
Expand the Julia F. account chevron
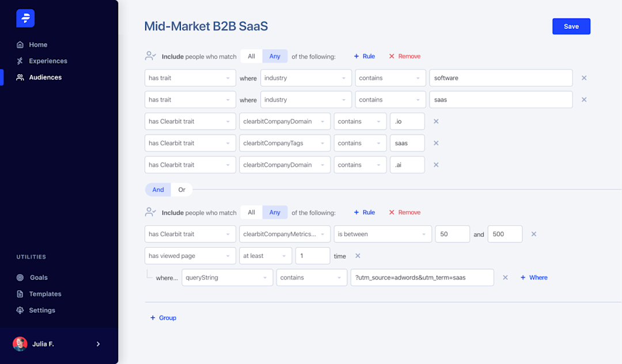tap(98, 344)
